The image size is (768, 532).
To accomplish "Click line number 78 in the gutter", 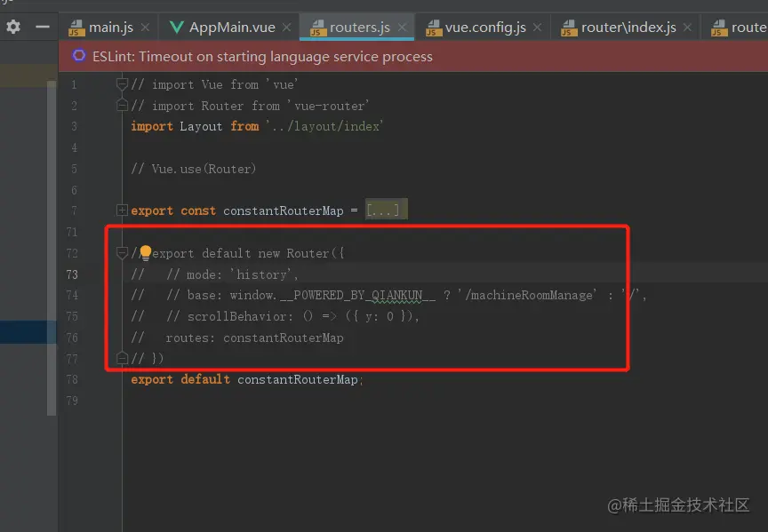I will click(x=72, y=380).
